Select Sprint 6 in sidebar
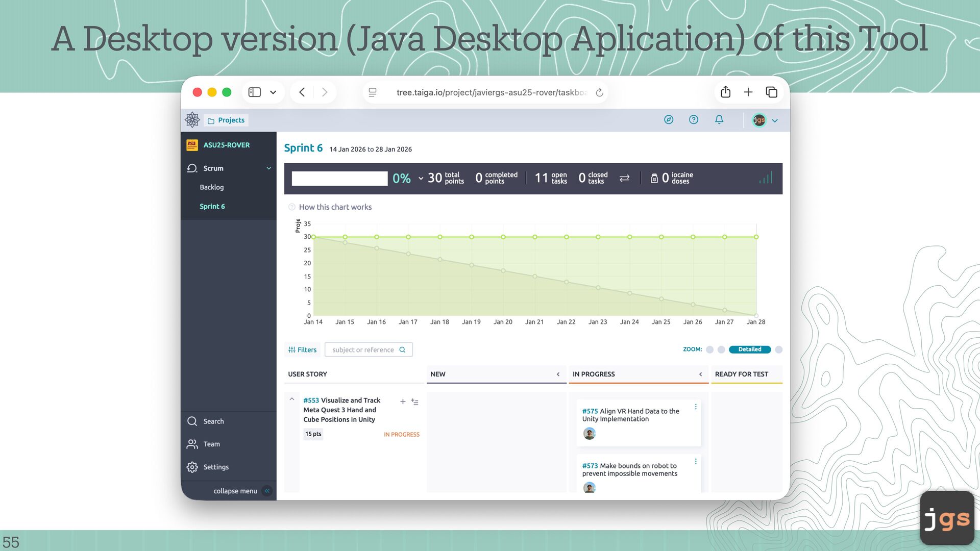The height and width of the screenshot is (551, 980). (212, 207)
